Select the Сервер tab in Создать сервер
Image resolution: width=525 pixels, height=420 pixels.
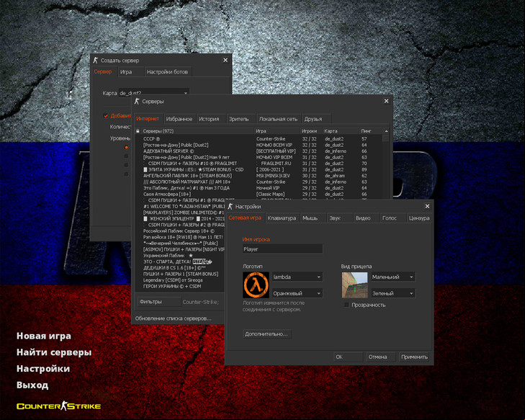click(103, 71)
